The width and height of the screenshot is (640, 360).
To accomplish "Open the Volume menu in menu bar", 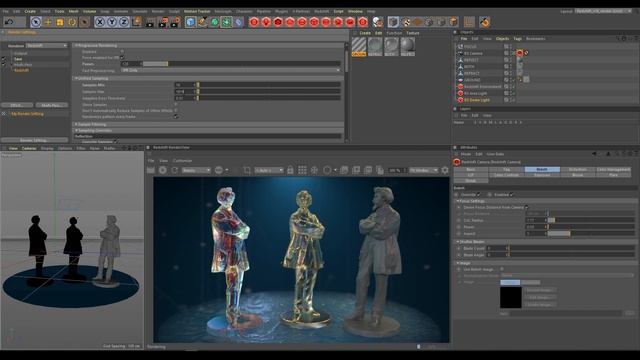I will point(89,11).
